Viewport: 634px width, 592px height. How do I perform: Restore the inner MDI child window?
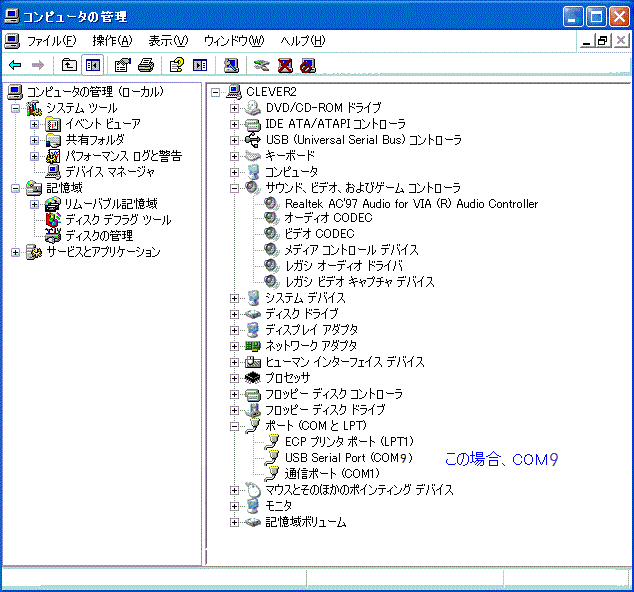pos(602,41)
